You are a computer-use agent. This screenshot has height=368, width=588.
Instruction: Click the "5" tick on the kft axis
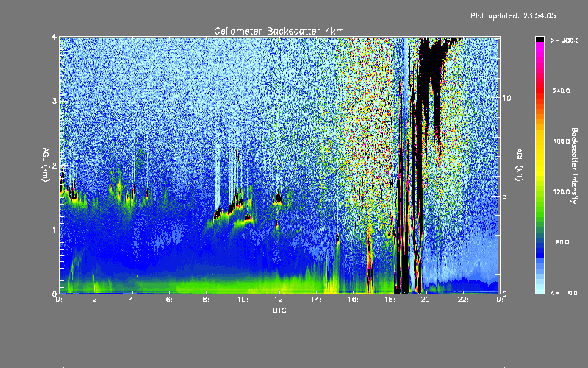[x=505, y=196]
